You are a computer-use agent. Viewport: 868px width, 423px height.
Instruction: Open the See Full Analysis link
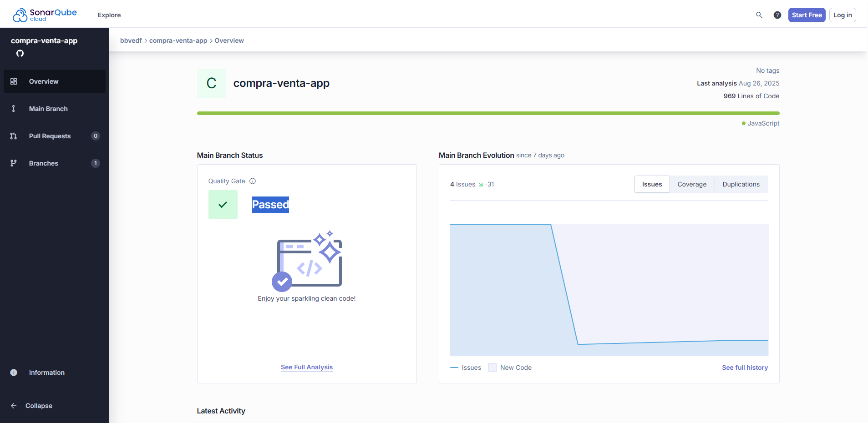[307, 367]
